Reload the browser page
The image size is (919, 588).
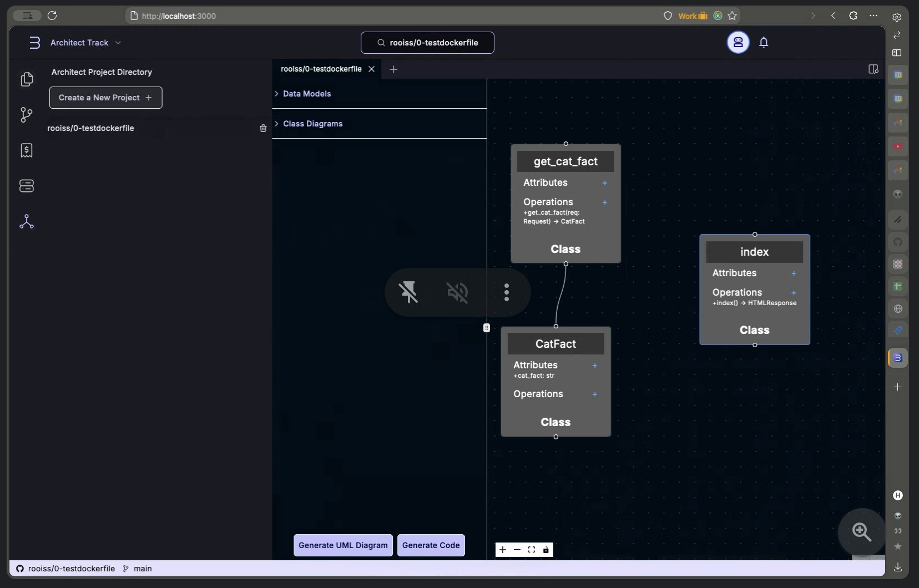click(52, 16)
